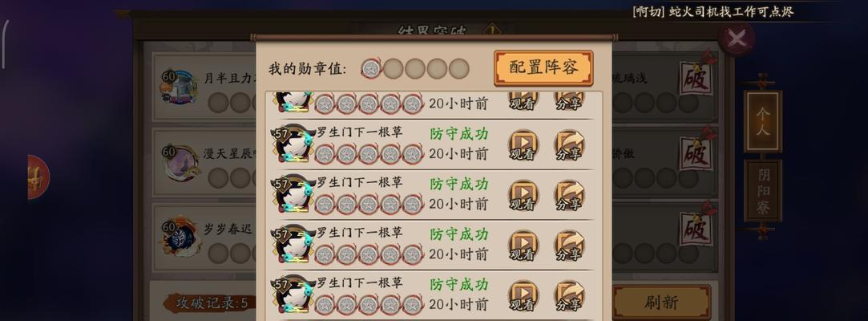
Task: Watch replay of fourth defense record
Action: point(523,246)
